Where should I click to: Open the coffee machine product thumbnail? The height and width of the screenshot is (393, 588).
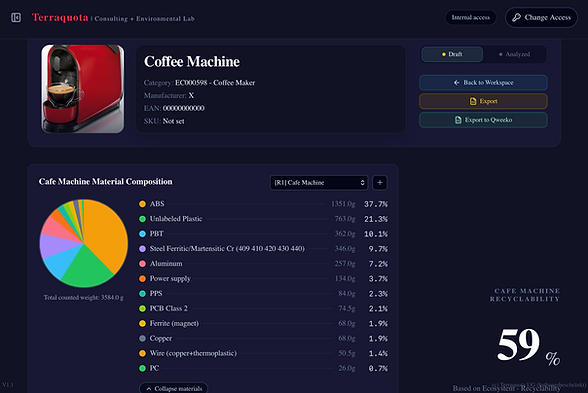(82, 89)
